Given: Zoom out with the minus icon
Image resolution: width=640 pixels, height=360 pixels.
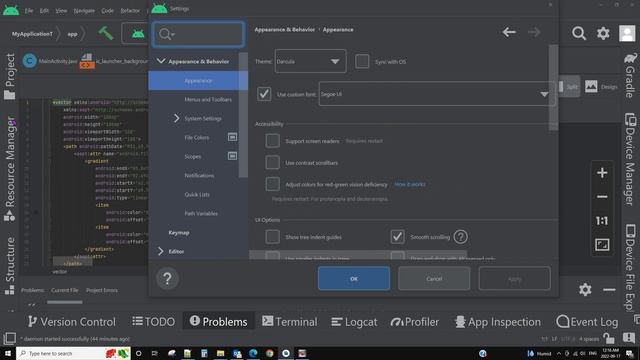Looking at the screenshot, I should coord(602,197).
